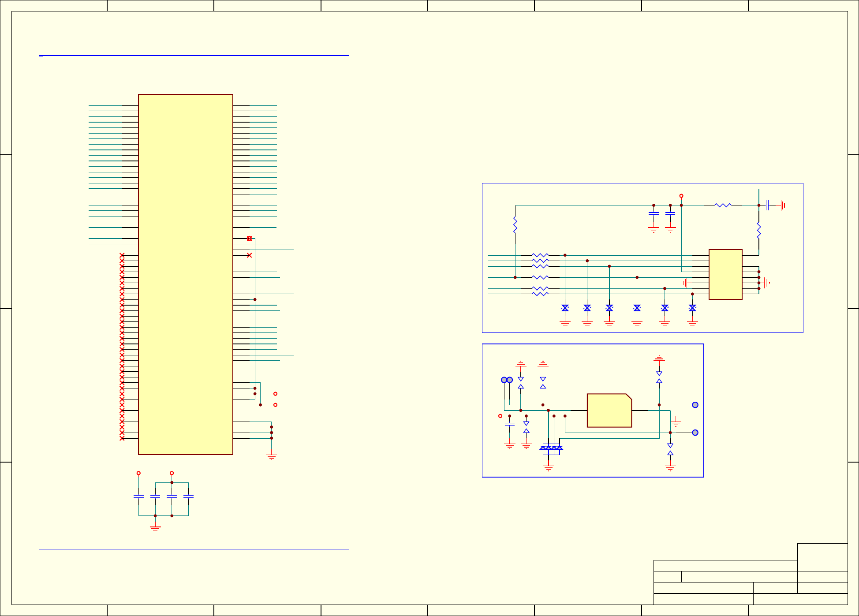Click ground symbol below large IC's right pins
Screen dimensions: 859x616
[272, 457]
